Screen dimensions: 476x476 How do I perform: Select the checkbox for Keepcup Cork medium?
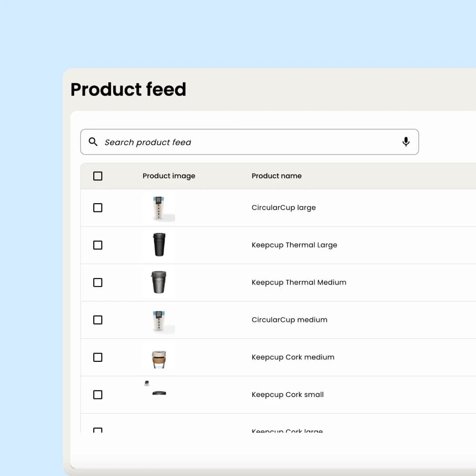(98, 357)
